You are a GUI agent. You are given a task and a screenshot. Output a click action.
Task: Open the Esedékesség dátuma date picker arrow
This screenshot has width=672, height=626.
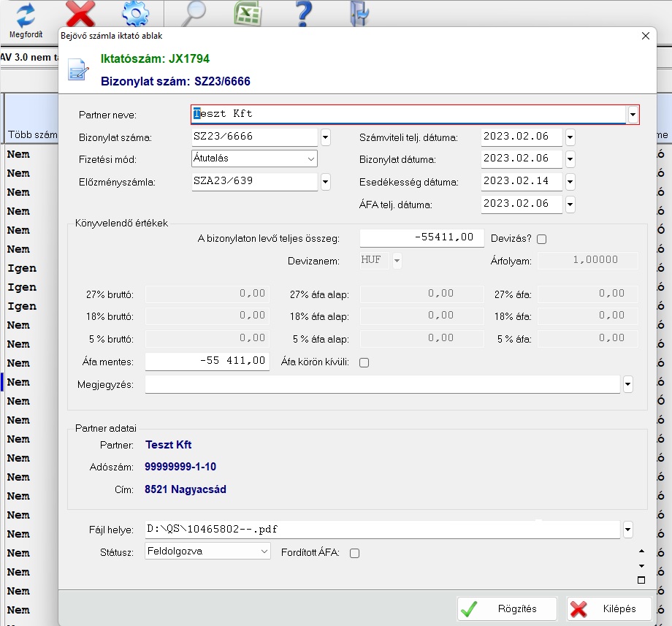pos(570,182)
